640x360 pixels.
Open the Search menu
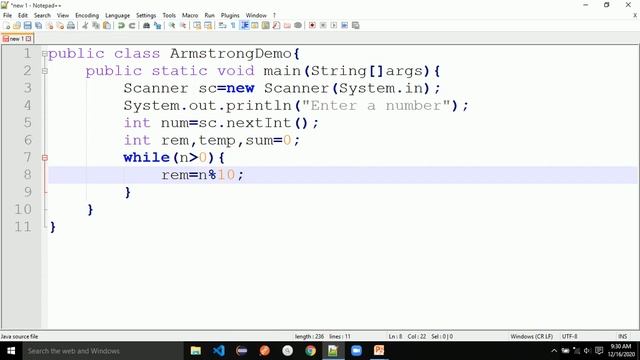pyautogui.click(x=42, y=15)
